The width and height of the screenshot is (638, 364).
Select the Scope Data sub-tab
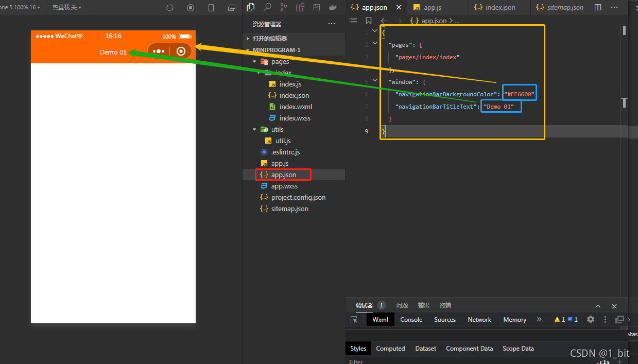pos(518,349)
